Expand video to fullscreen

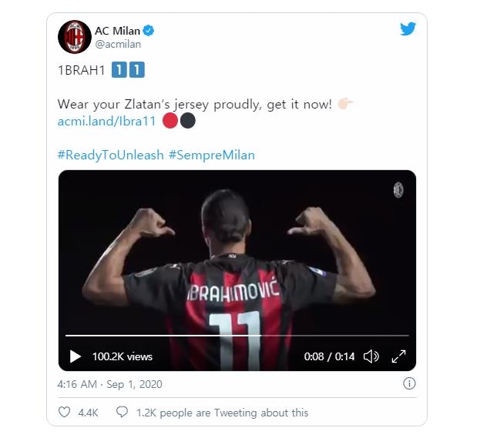pyautogui.click(x=398, y=356)
